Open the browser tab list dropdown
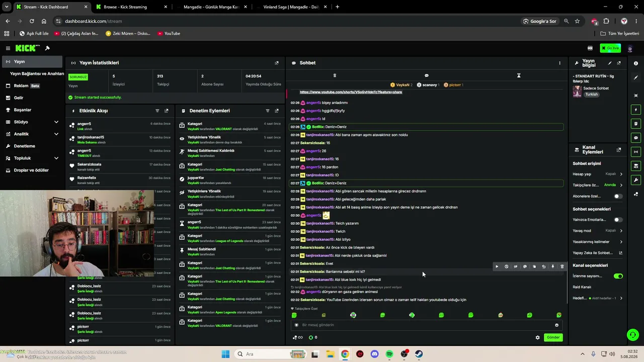 (x=7, y=7)
